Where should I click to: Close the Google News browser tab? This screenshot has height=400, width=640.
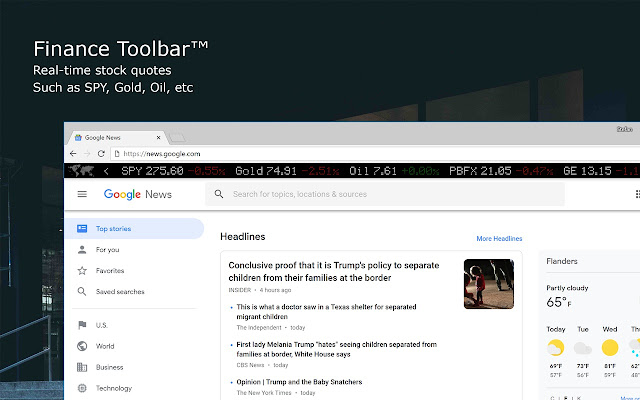point(156,136)
